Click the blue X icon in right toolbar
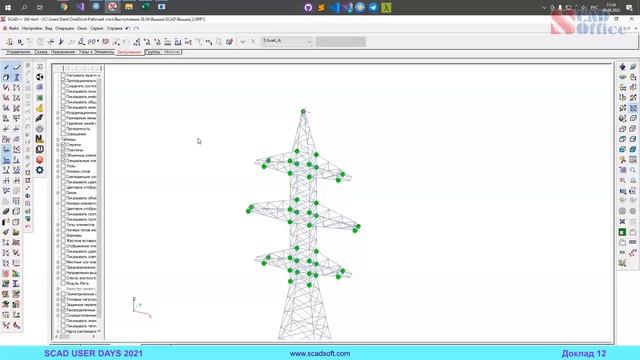Image resolution: width=640 pixels, height=360 pixels. pyautogui.click(x=622, y=222)
